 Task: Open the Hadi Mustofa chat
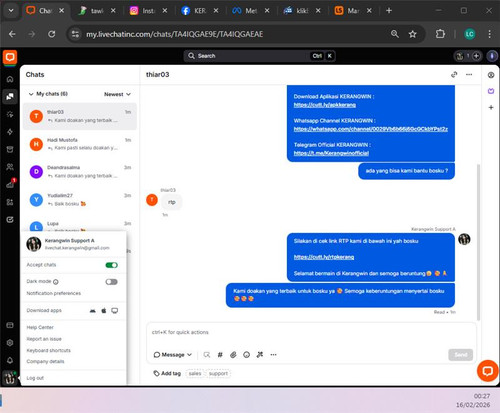tap(80, 144)
